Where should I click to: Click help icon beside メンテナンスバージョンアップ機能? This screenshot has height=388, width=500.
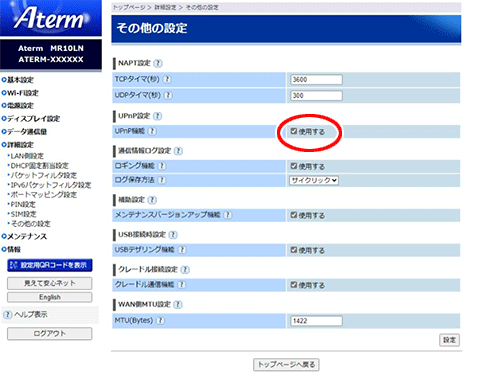point(228,215)
